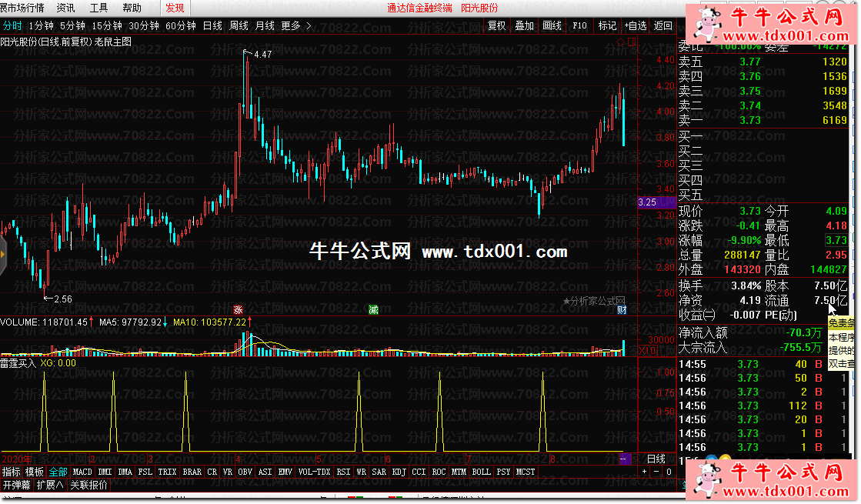
Task: Apply the SAR indicator
Action: tap(379, 472)
